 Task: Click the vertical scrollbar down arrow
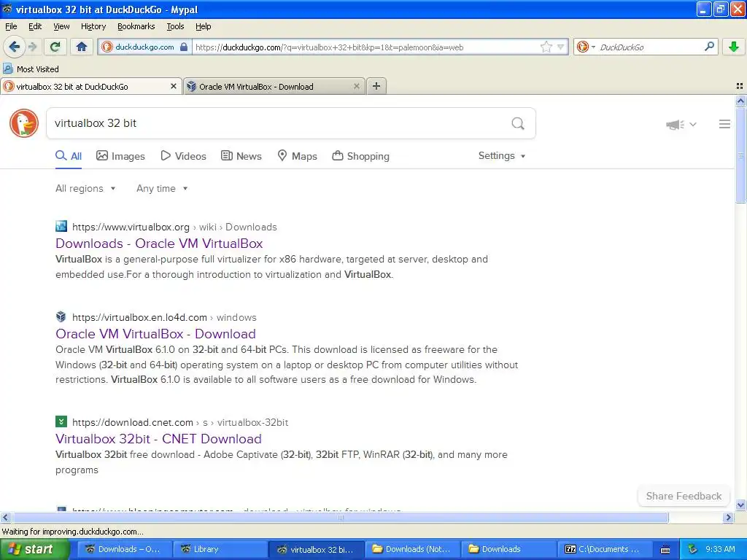click(740, 505)
